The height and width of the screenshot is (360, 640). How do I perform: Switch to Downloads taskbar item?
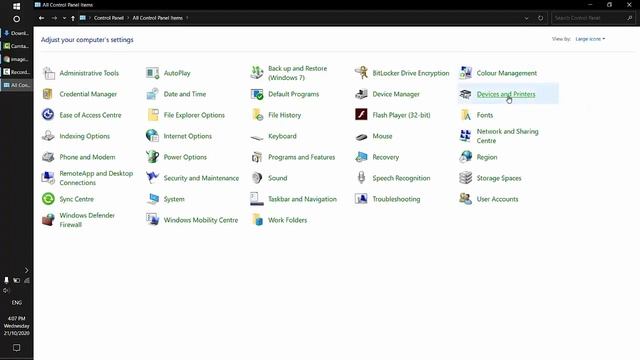tap(16, 33)
